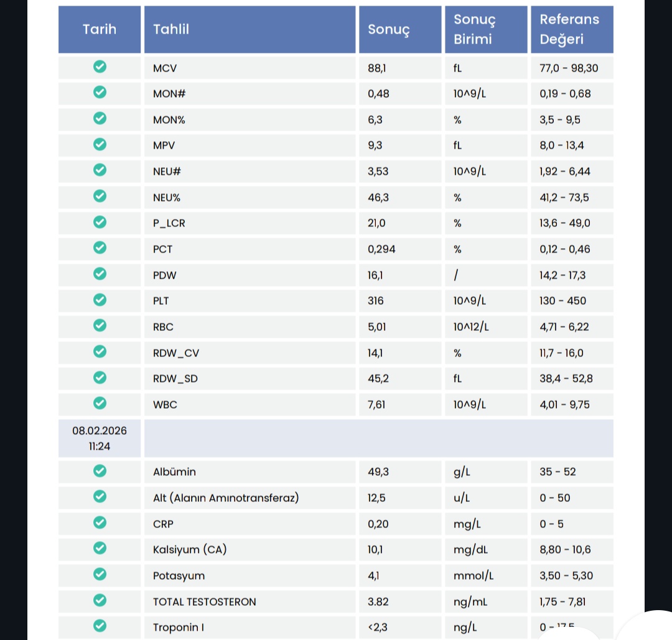
Task: Click the green check icon beside Troponin I
Action: click(100, 626)
